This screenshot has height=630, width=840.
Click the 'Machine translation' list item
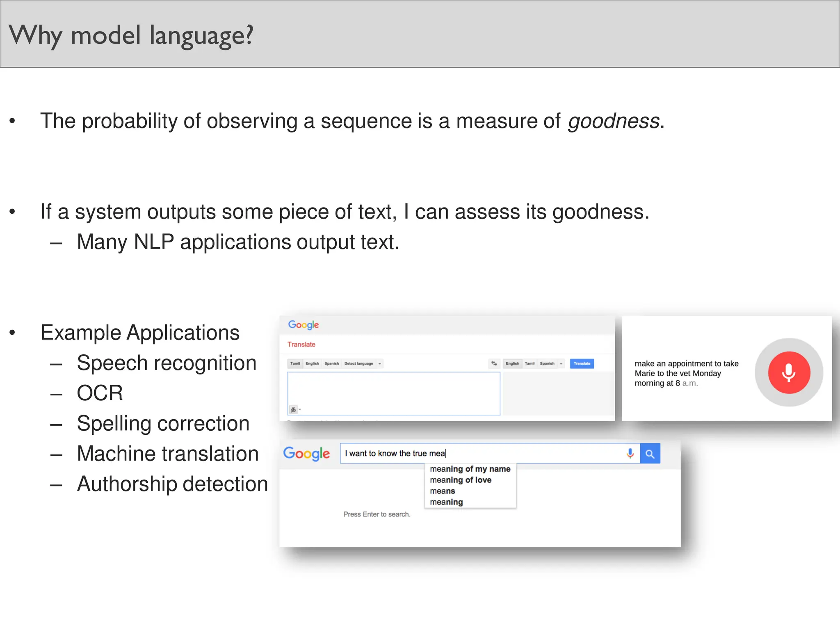168,454
